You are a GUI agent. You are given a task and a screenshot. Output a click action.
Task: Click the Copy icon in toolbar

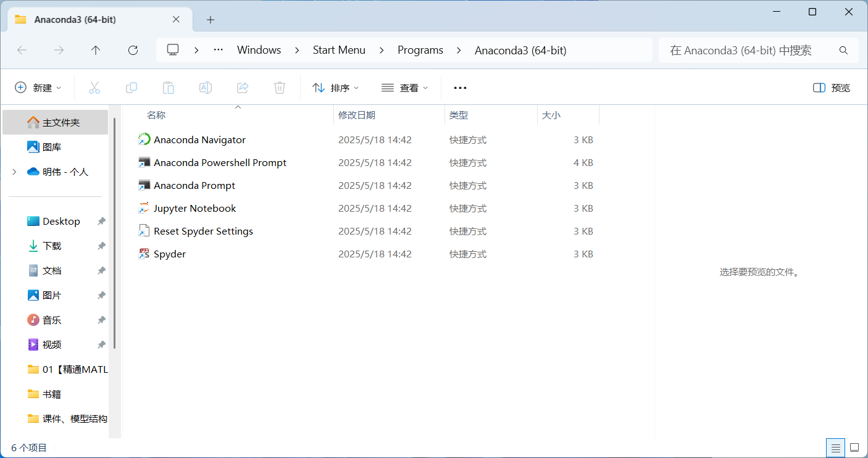tap(131, 88)
